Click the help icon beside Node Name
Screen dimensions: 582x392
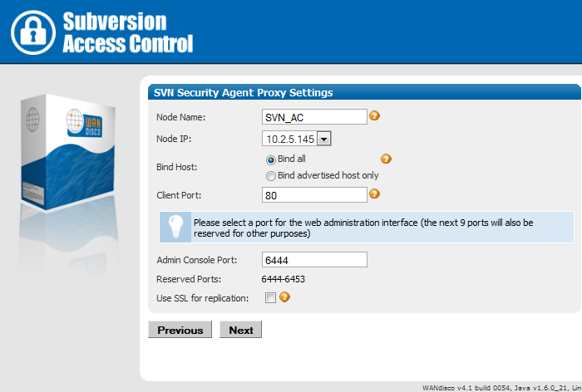pyautogui.click(x=374, y=115)
